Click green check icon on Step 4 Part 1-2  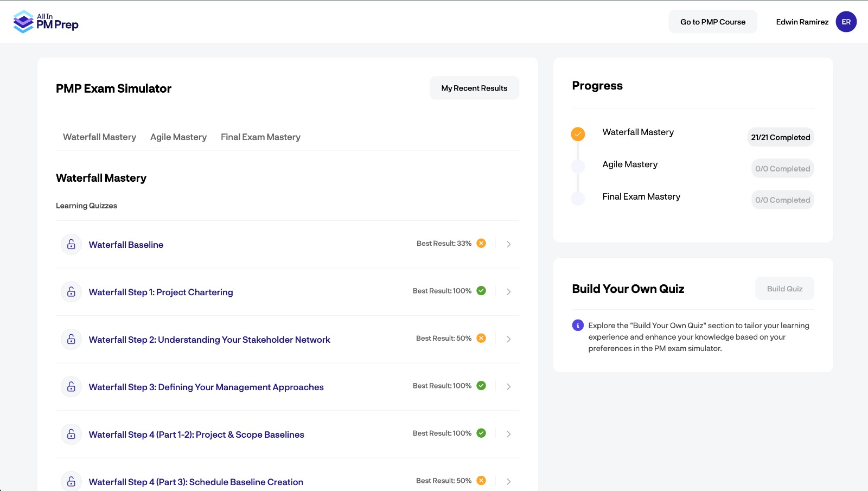(x=481, y=433)
